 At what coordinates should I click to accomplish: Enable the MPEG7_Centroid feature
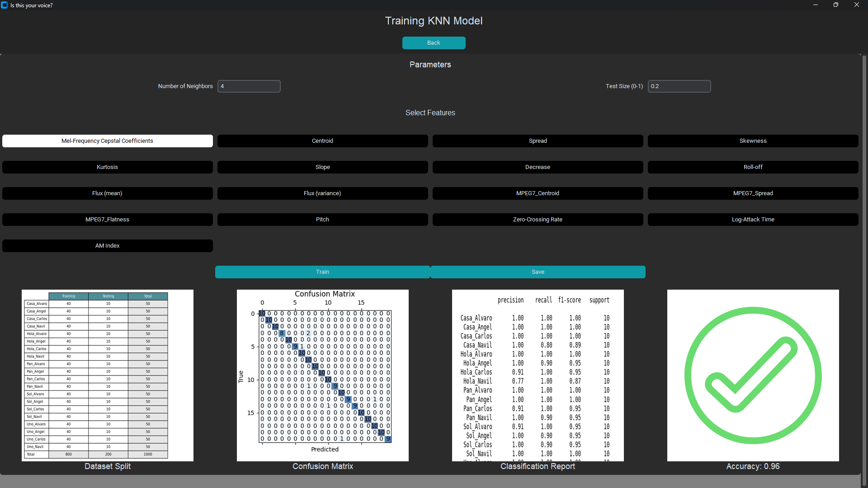point(538,193)
